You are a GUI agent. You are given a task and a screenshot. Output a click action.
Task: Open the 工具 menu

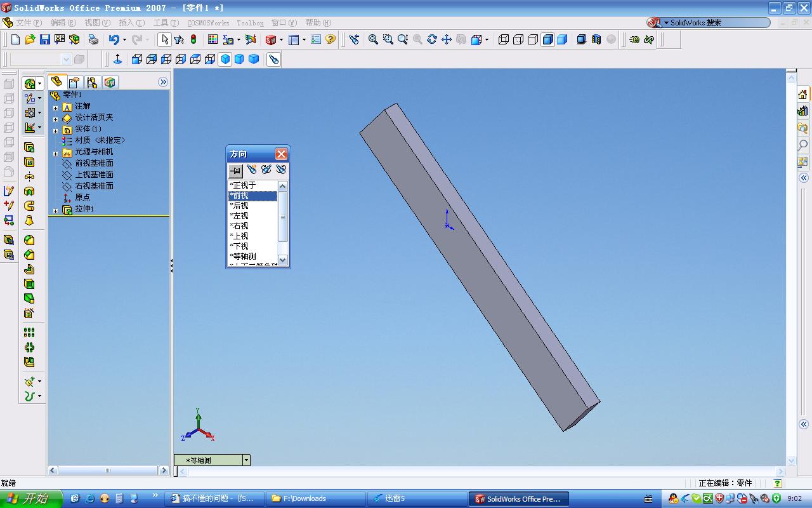click(166, 23)
